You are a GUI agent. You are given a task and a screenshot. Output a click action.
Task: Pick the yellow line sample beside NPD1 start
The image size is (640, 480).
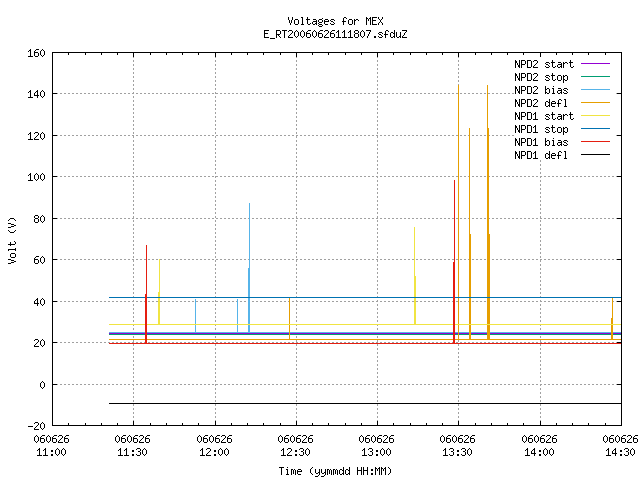[595, 116]
